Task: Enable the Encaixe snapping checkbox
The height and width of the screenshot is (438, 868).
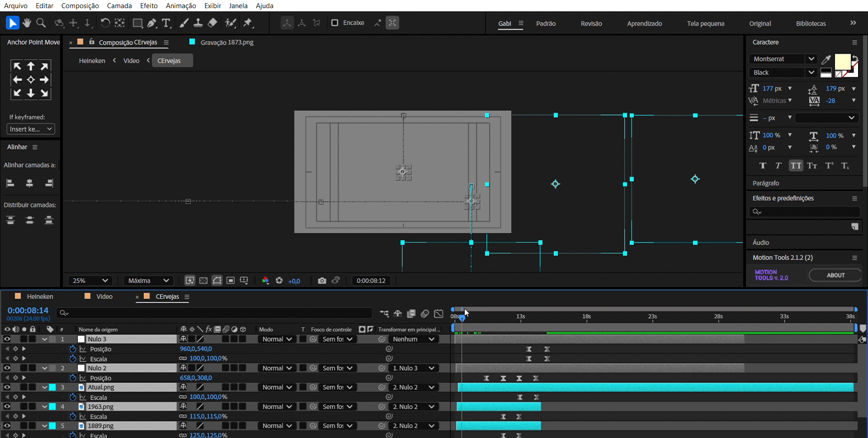Action: tap(335, 23)
